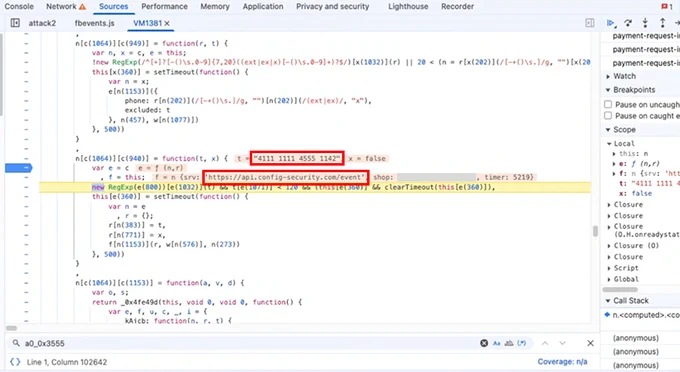This screenshot has width=680, height=372.
Task: Open the Recorder tab
Action: pos(457,7)
